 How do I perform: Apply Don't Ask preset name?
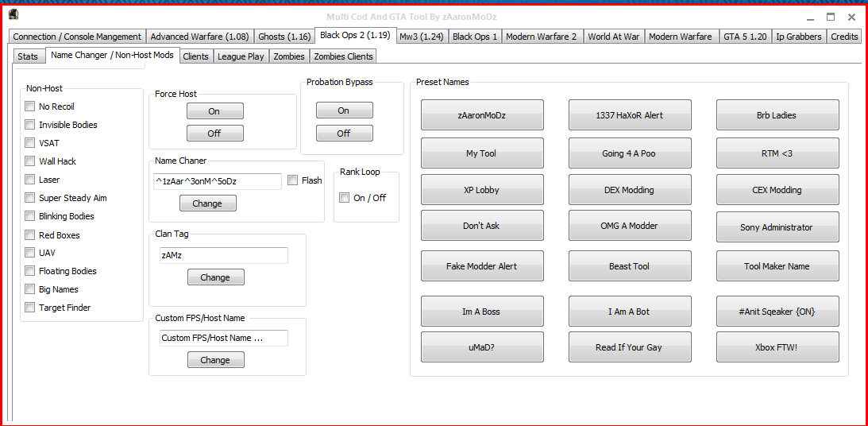coord(482,226)
